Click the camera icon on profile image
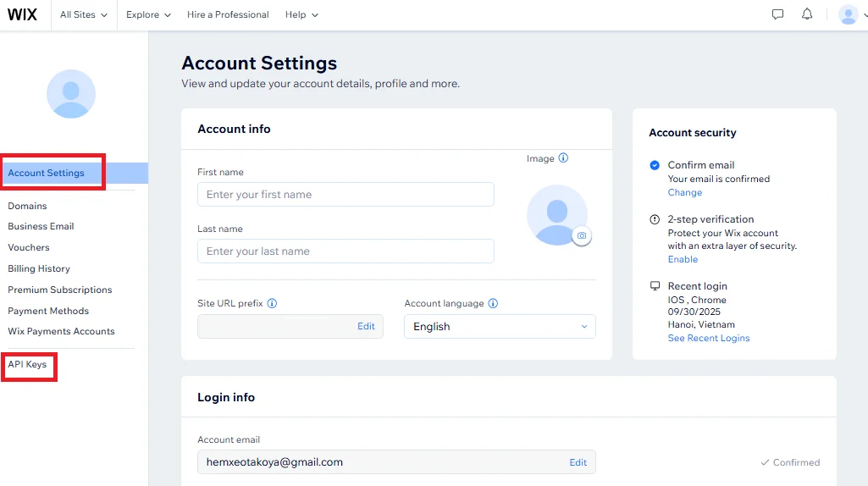The height and width of the screenshot is (486, 868). 581,236
